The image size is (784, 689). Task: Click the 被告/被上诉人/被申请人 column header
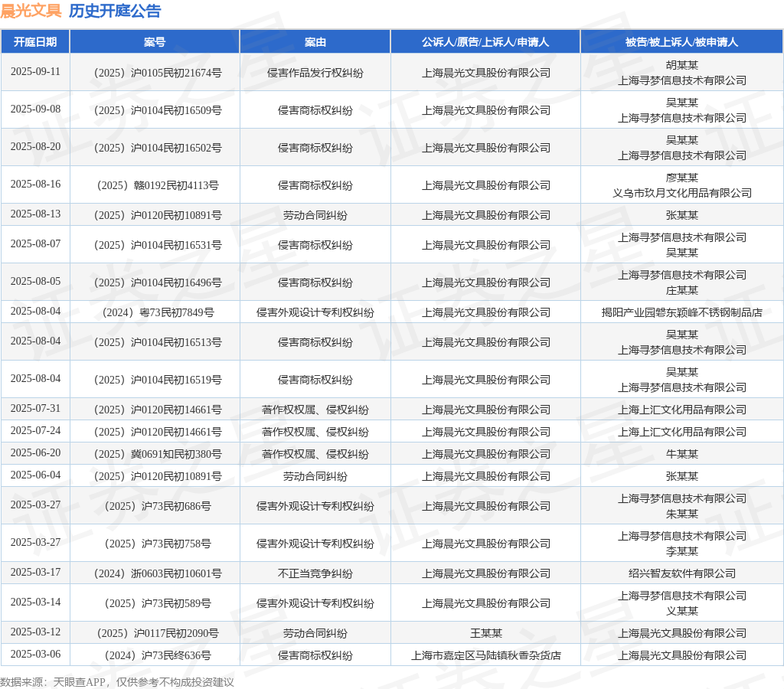tap(681, 42)
